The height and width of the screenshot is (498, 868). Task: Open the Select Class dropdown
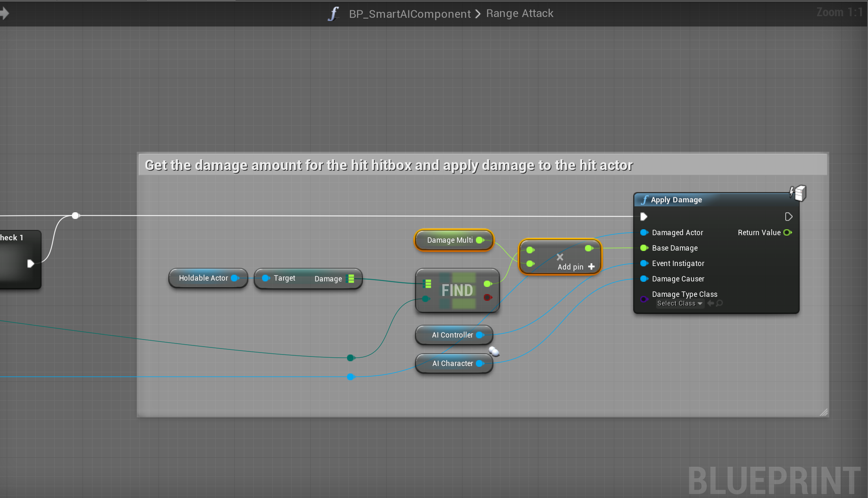pyautogui.click(x=679, y=304)
